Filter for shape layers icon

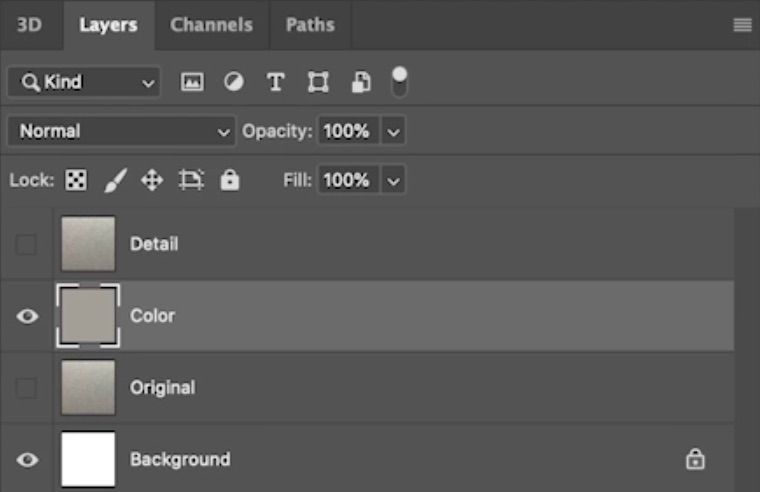click(318, 82)
